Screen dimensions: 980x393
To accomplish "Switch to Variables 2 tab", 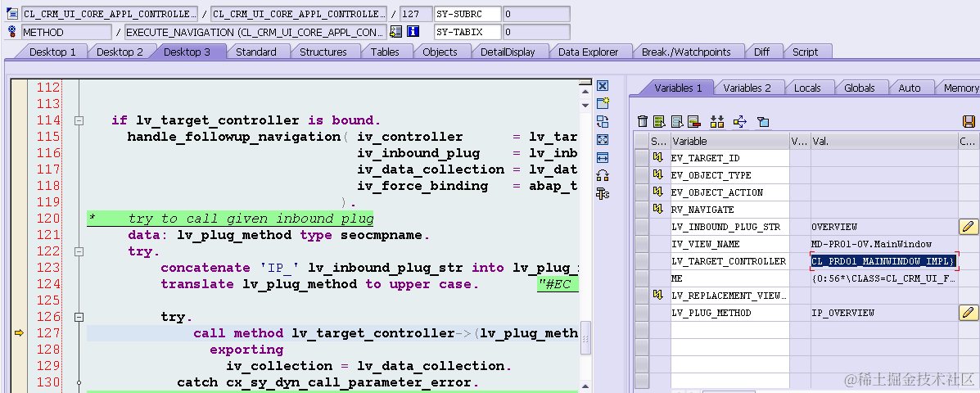I will [747, 88].
